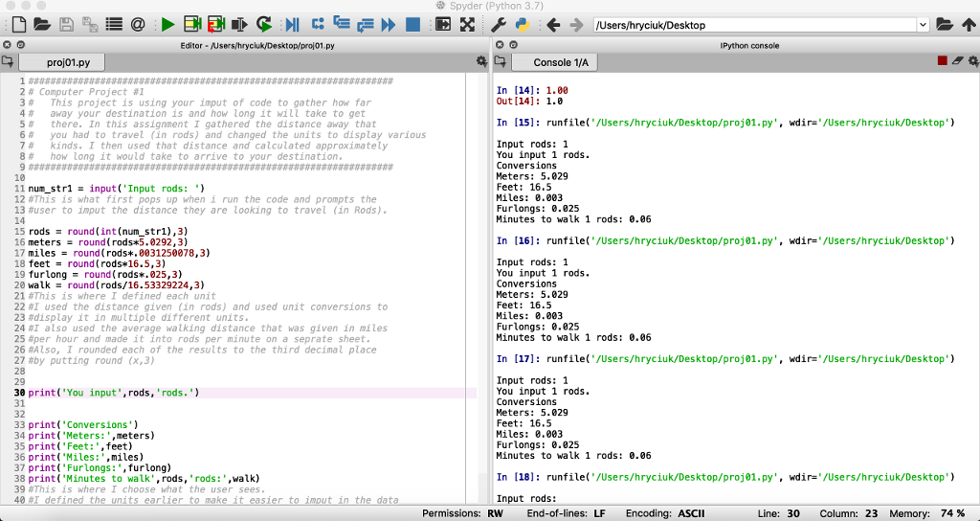Screen dimensions: 980x521
Task: Run the file with the green play button
Action: (x=167, y=24)
